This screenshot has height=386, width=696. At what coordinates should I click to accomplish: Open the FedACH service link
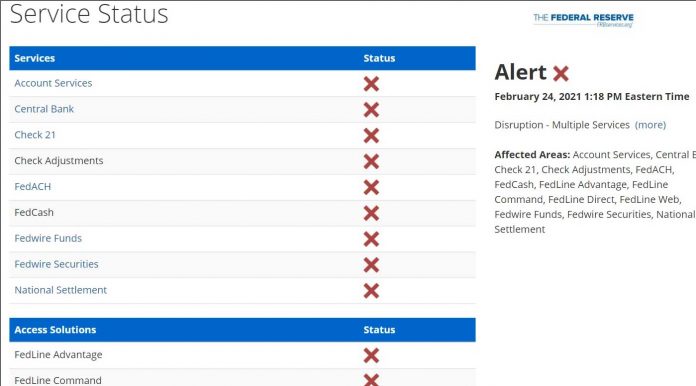click(33, 186)
